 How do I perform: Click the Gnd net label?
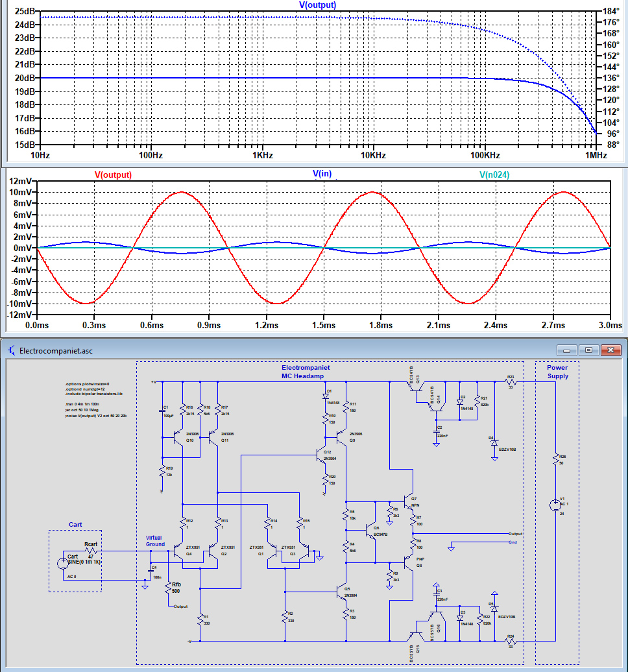[513, 542]
